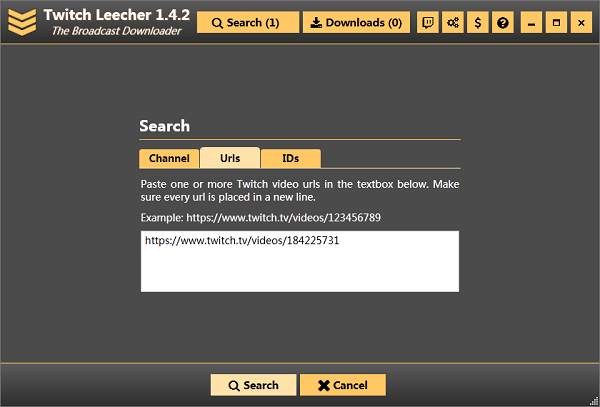Click the example url text line

pyautogui.click(x=261, y=218)
